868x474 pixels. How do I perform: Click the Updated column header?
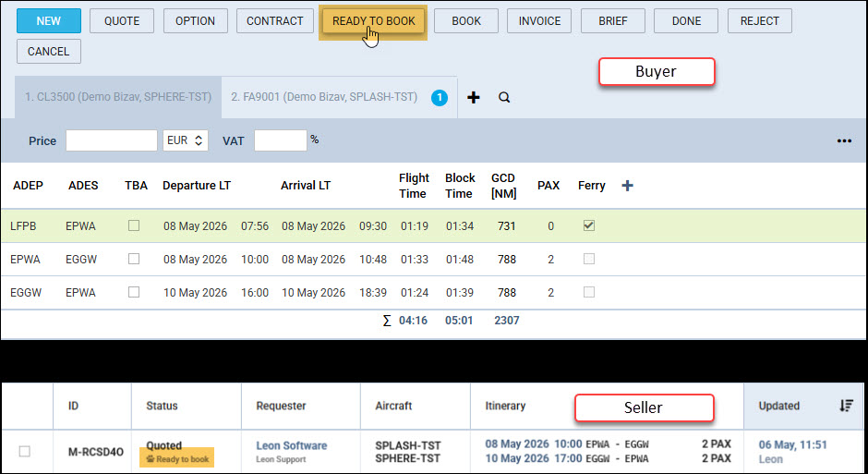pyautogui.click(x=778, y=406)
